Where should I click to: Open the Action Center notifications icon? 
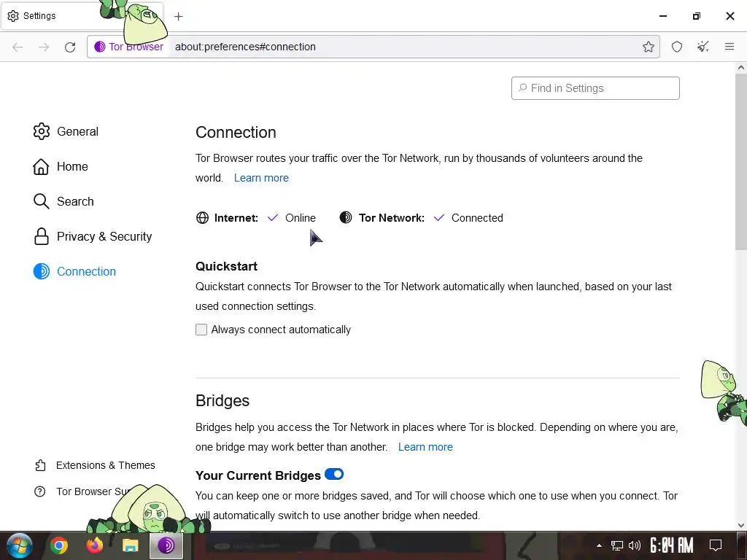716,545
